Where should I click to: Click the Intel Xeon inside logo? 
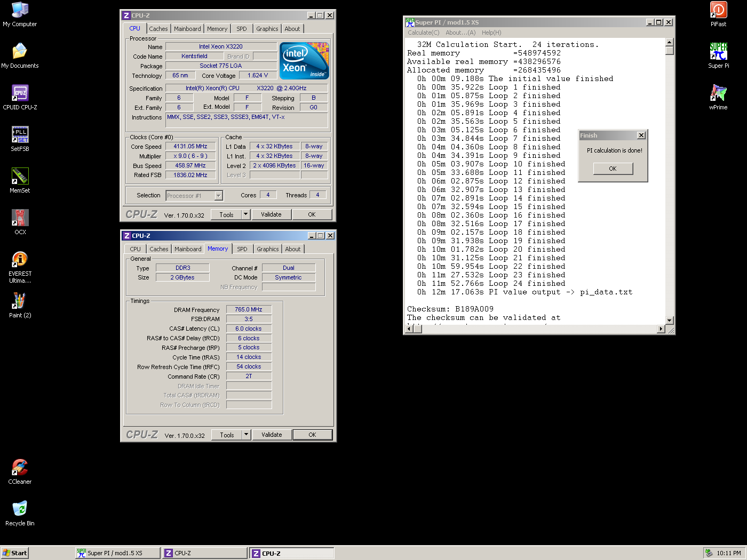tap(304, 60)
